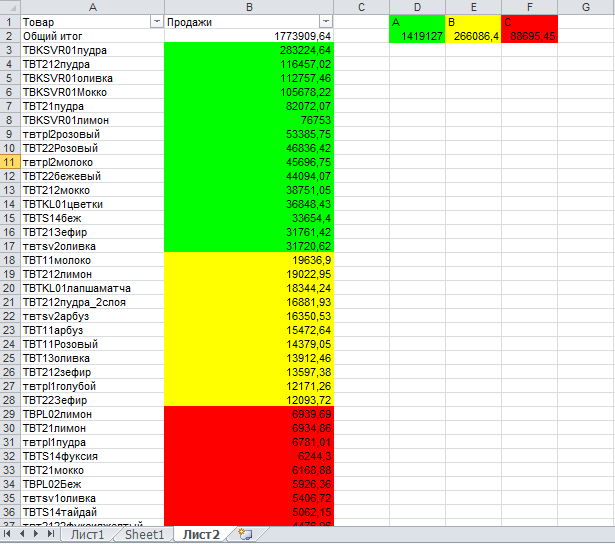Switch to the Лист1 sheet tab

(87, 535)
